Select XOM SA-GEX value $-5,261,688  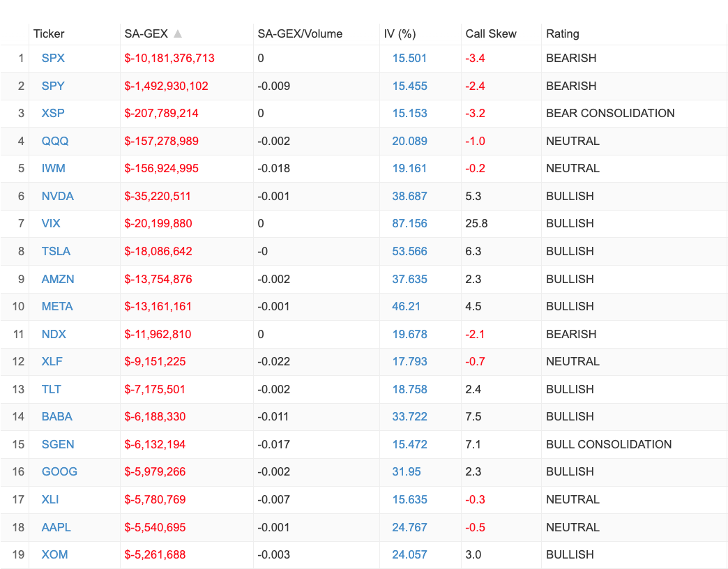pyautogui.click(x=155, y=556)
